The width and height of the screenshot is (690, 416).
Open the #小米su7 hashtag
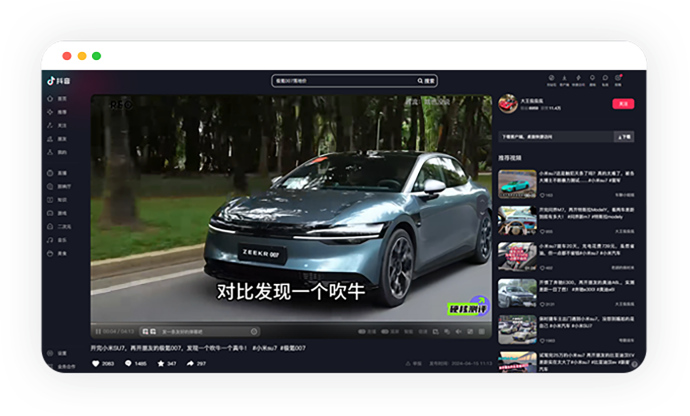(x=265, y=348)
